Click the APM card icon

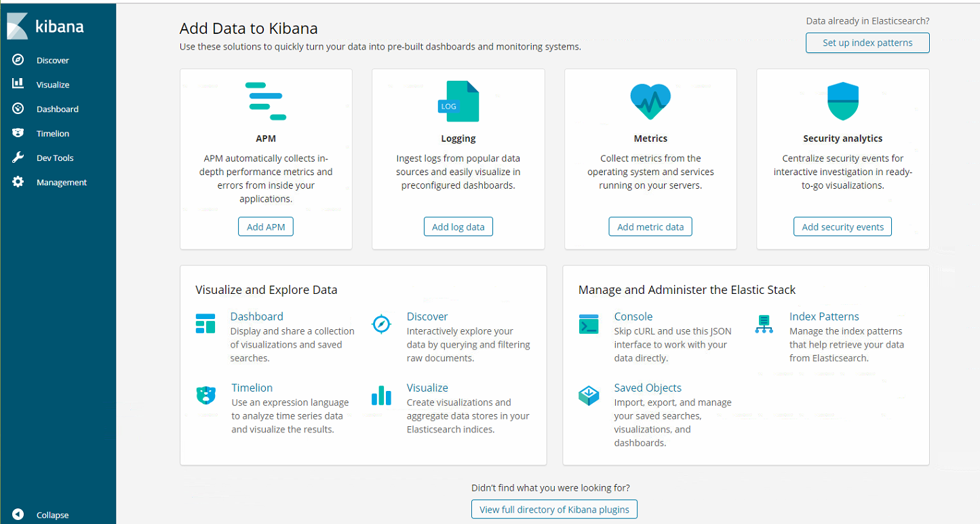pyautogui.click(x=265, y=101)
